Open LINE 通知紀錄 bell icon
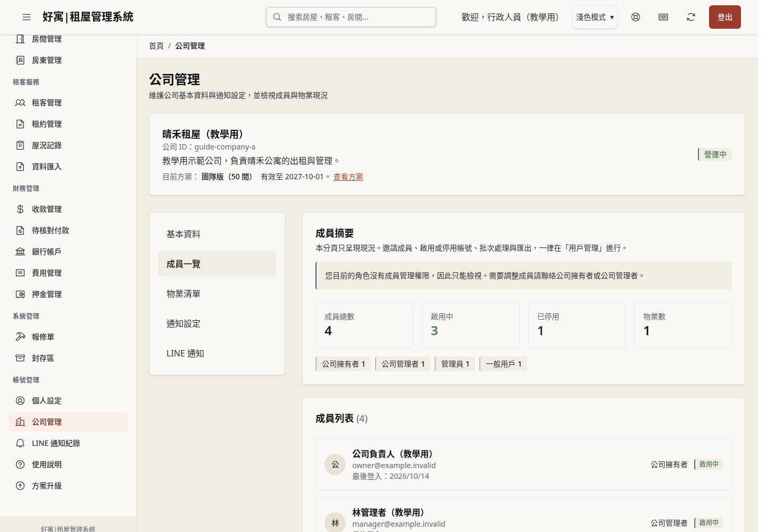Viewport: 766px width, 532px height. tap(20, 443)
